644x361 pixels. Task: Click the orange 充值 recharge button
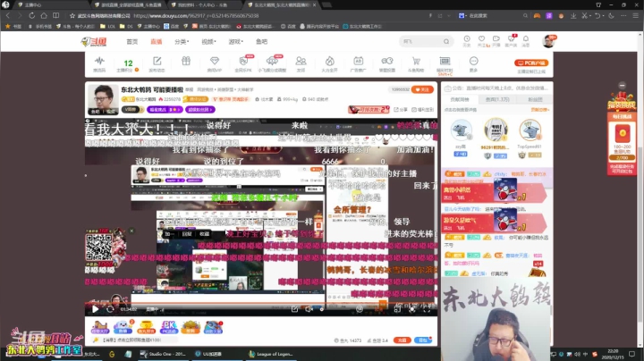(402, 340)
